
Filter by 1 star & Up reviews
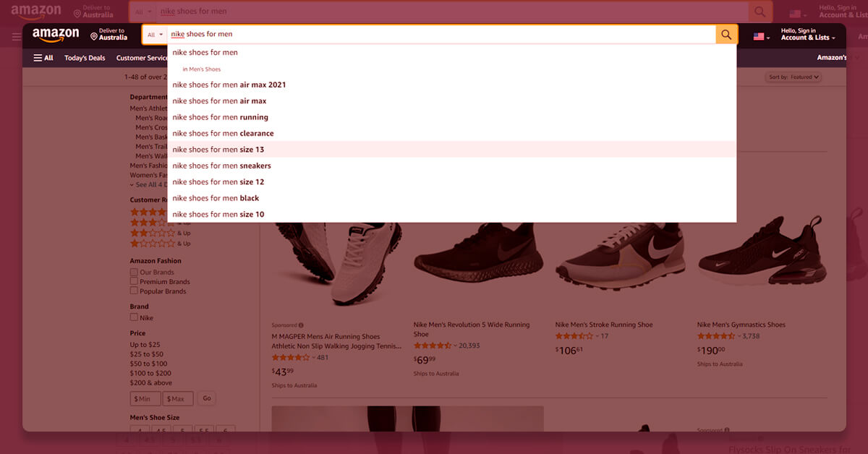(x=161, y=244)
